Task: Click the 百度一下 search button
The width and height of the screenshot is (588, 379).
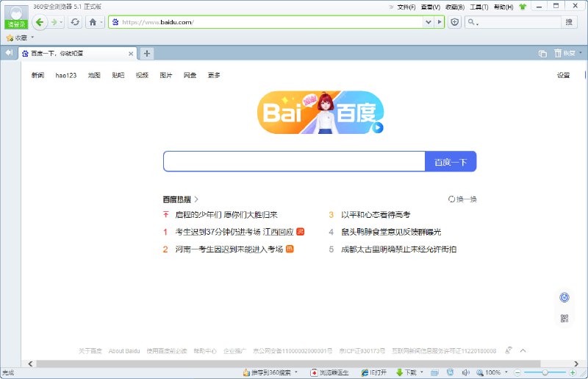Action: (451, 162)
